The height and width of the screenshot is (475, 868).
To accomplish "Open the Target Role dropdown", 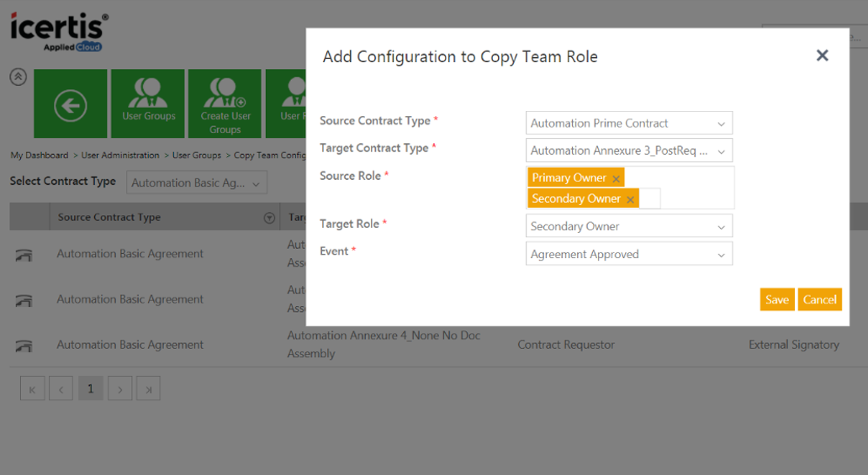I will tap(629, 227).
